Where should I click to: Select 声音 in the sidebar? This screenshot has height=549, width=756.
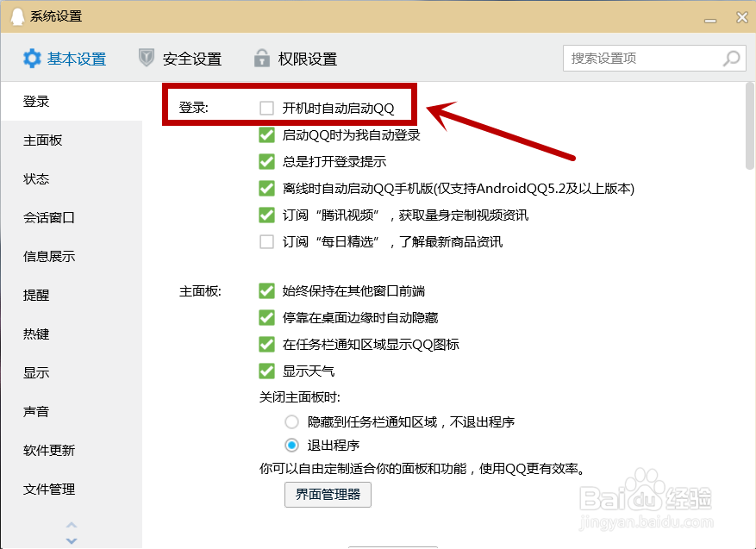tap(72, 412)
